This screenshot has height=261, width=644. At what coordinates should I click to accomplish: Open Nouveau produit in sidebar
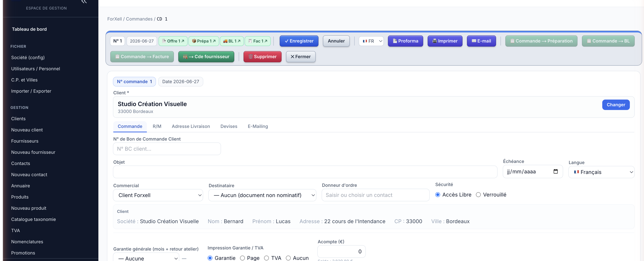pos(29,208)
